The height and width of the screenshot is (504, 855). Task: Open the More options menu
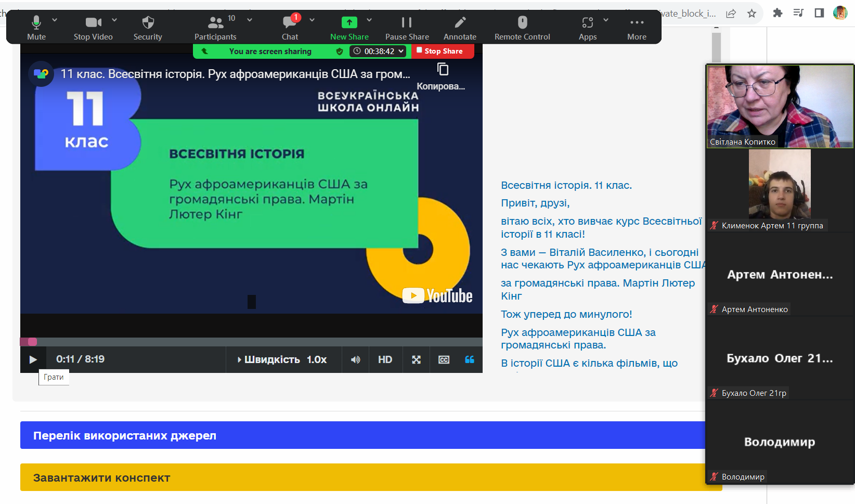point(637,27)
